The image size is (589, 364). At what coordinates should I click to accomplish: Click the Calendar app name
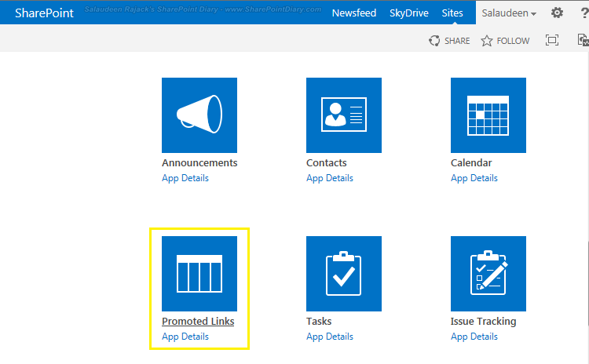pyautogui.click(x=471, y=162)
